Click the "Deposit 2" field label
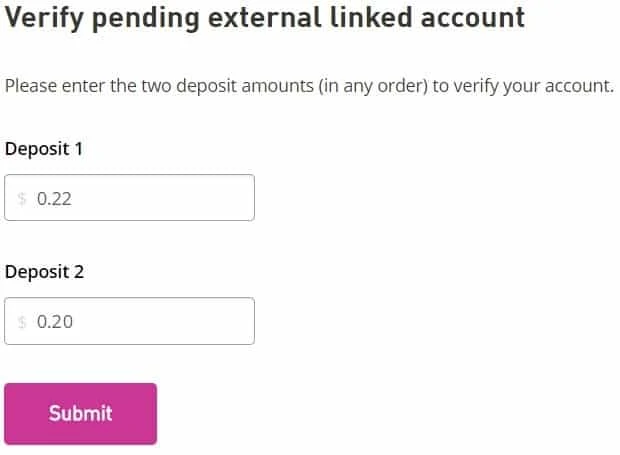This screenshot has height=455, width=620. [x=44, y=272]
